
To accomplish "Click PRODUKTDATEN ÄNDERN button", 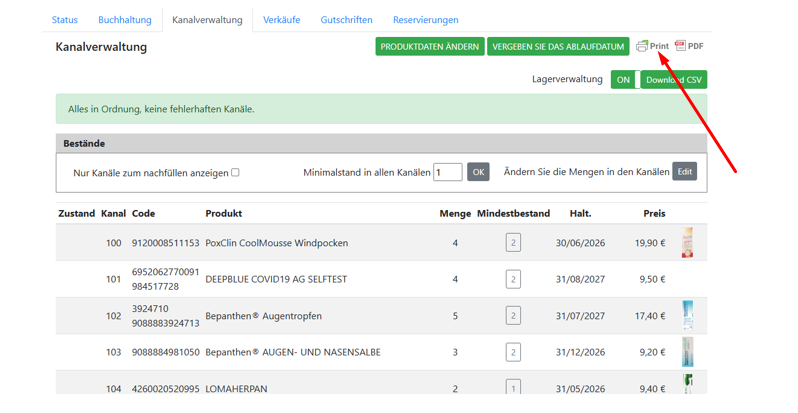I will [430, 46].
